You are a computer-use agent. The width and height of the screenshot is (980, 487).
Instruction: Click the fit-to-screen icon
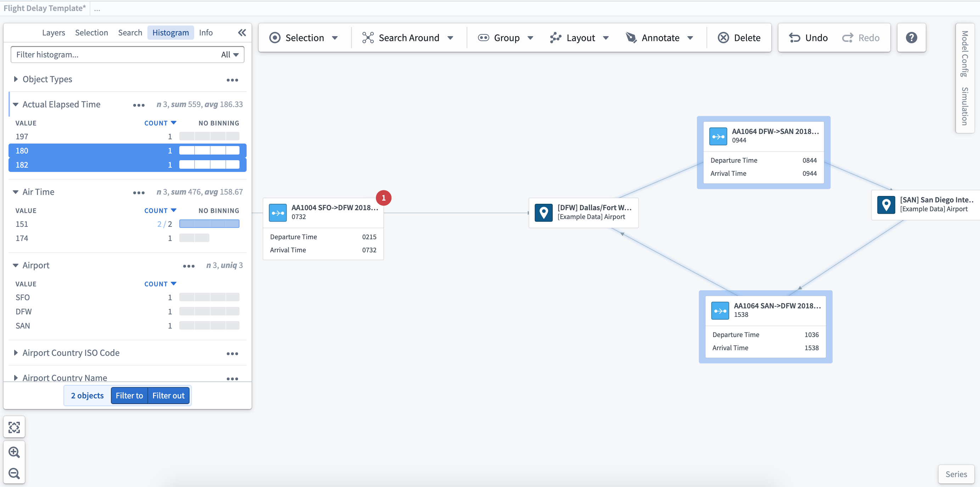point(14,427)
